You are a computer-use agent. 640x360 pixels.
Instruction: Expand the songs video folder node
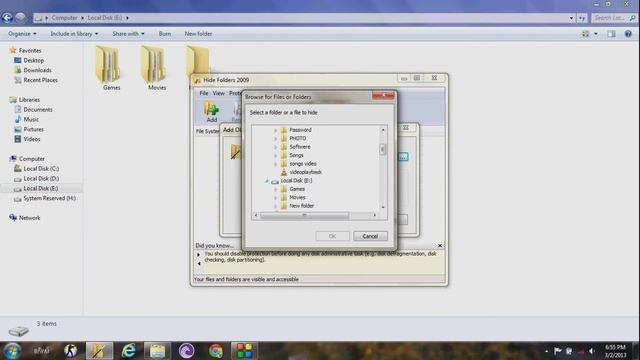click(x=276, y=164)
